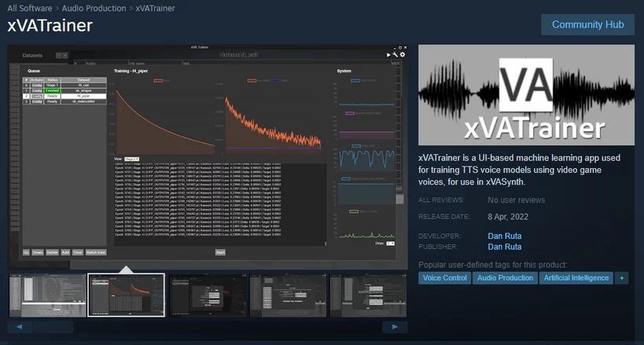Click the Delete button below the Queue
The width and height of the screenshot is (644, 345).
coord(52,252)
